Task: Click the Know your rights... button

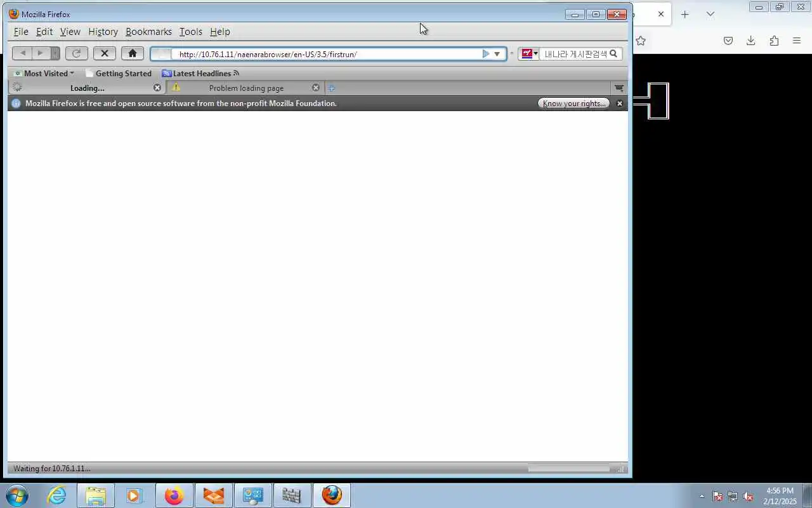Action: 574,104
